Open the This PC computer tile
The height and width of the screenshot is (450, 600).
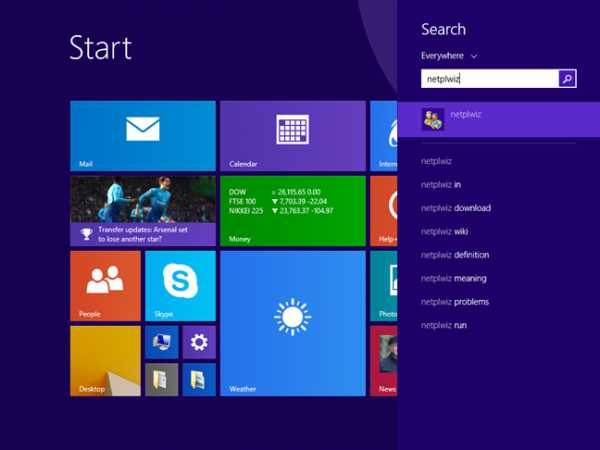162,342
